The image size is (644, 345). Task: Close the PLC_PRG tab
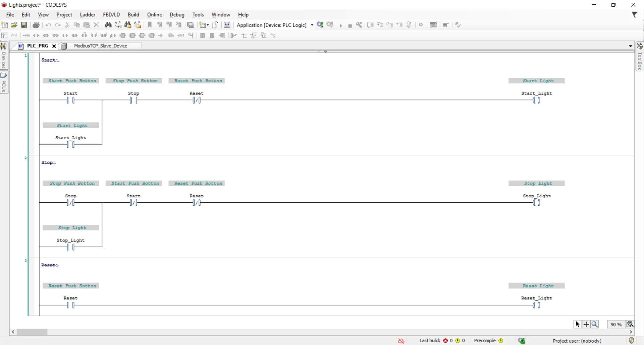coord(54,46)
